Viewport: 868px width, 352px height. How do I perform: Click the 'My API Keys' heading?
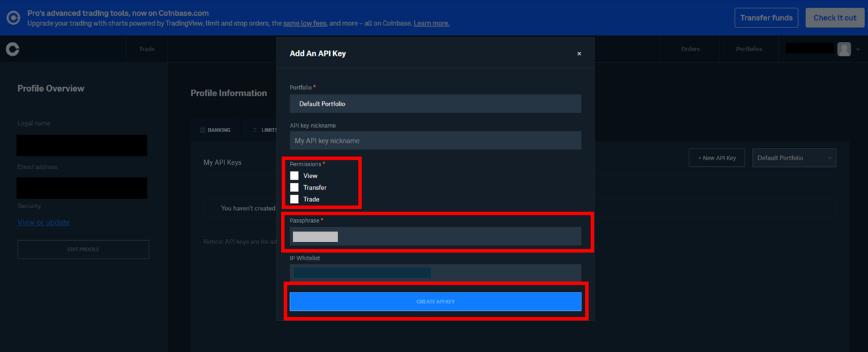pyautogui.click(x=223, y=162)
